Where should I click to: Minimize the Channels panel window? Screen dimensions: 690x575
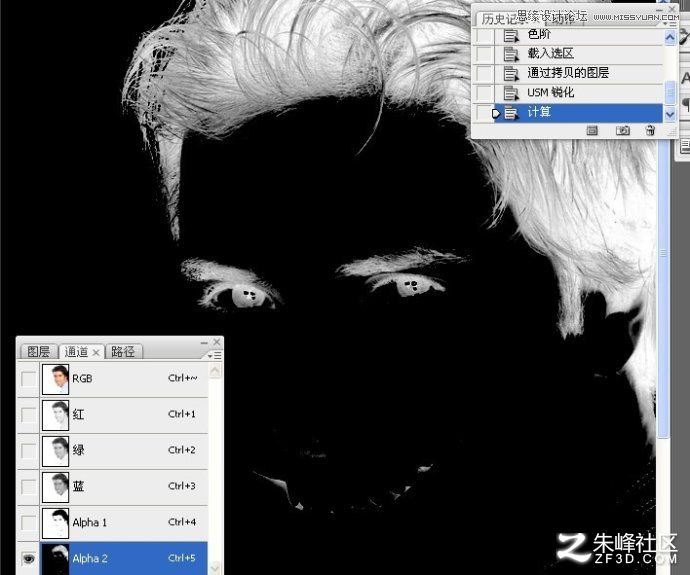point(204,342)
